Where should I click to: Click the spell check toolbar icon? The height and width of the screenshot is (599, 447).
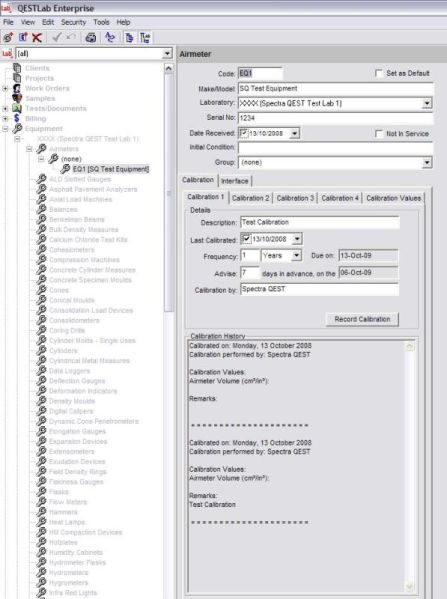coord(110,37)
